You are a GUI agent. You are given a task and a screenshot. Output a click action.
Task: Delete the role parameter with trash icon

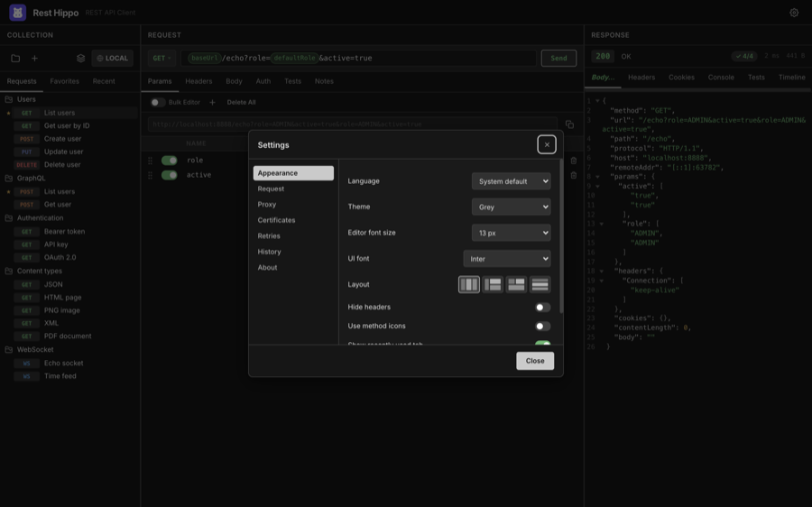[x=573, y=161]
